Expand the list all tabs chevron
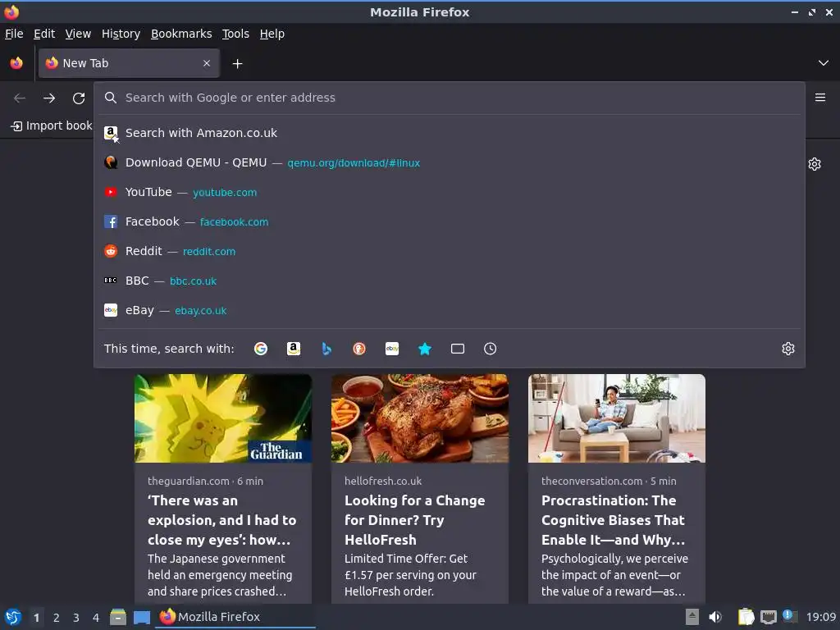840x630 pixels. 824,63
